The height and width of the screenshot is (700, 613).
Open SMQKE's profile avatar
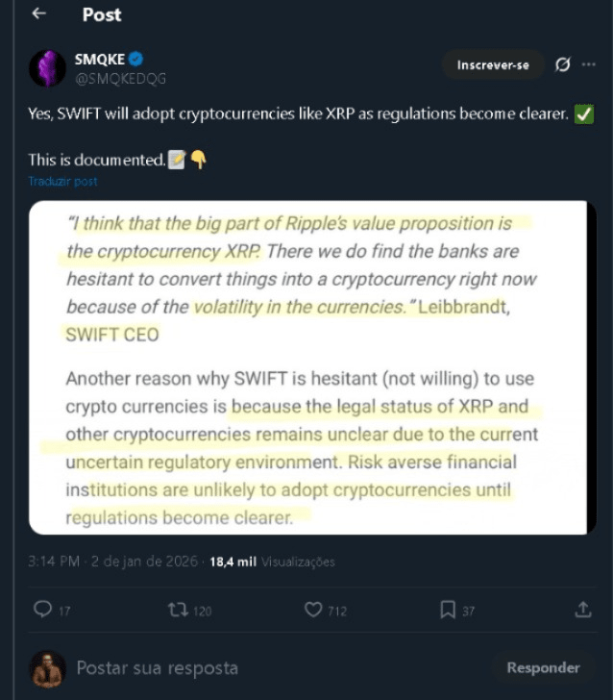[47, 67]
